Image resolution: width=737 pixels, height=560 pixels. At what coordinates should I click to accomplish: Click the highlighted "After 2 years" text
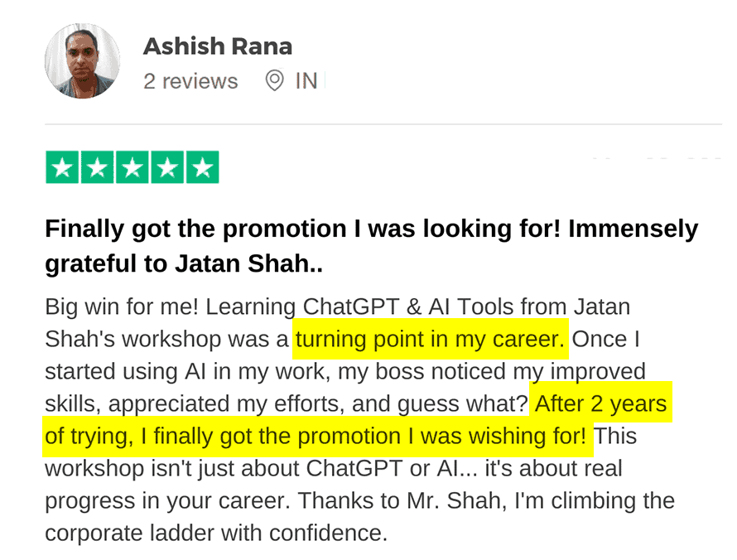[600, 404]
